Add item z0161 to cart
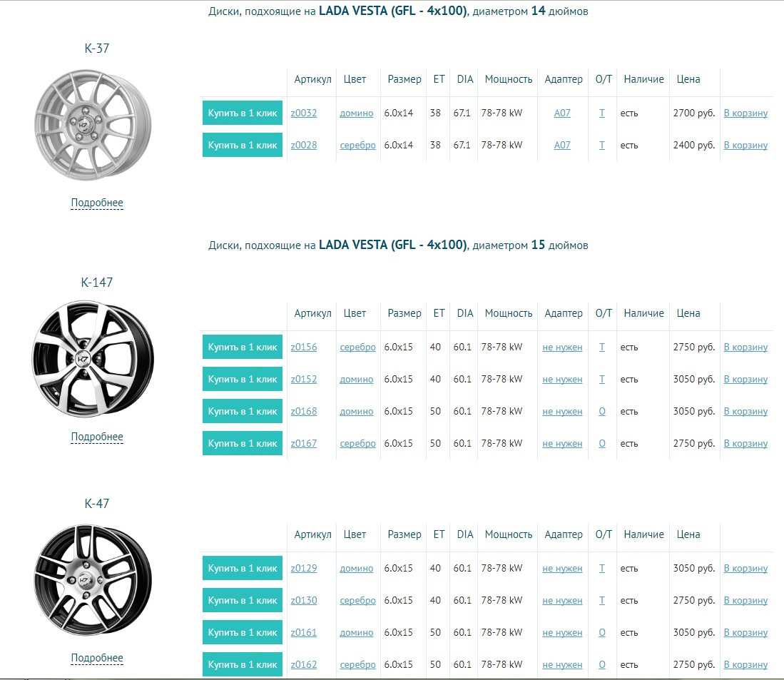Image resolution: width=784 pixels, height=680 pixels. 745,632
